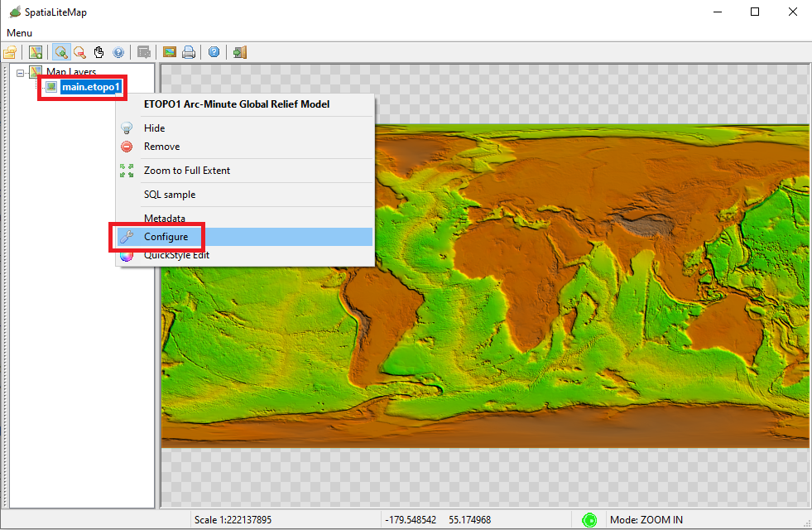The width and height of the screenshot is (812, 530).
Task: Select the Zoom In magnifier tool
Action: tap(61, 52)
